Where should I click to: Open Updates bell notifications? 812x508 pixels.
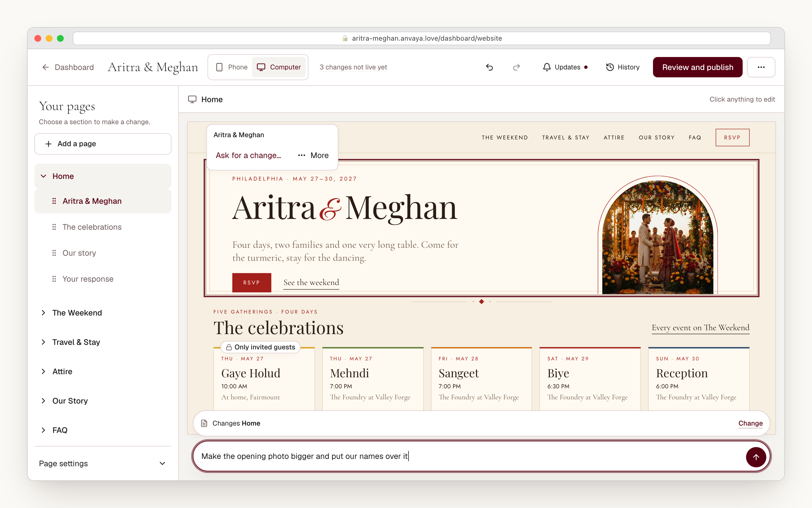tap(565, 67)
